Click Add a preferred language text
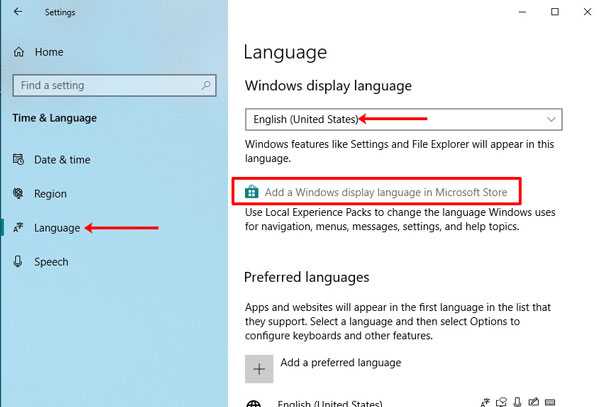The height and width of the screenshot is (407, 600). [x=341, y=363]
